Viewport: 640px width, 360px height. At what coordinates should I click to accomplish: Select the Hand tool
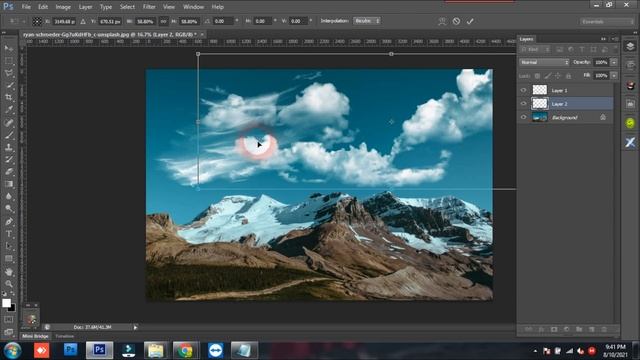pyautogui.click(x=9, y=272)
